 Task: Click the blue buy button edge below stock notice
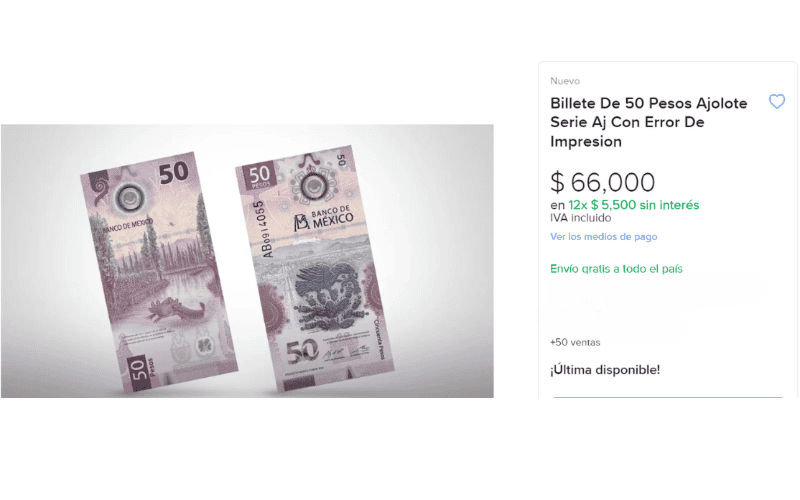[668, 396]
